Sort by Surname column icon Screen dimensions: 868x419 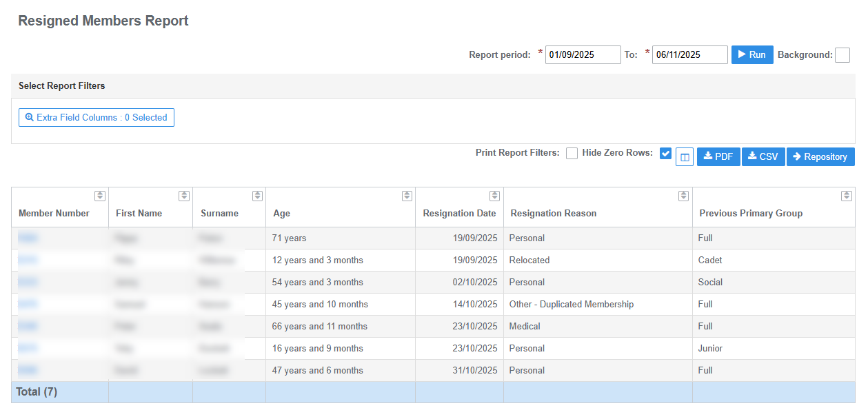pyautogui.click(x=257, y=196)
